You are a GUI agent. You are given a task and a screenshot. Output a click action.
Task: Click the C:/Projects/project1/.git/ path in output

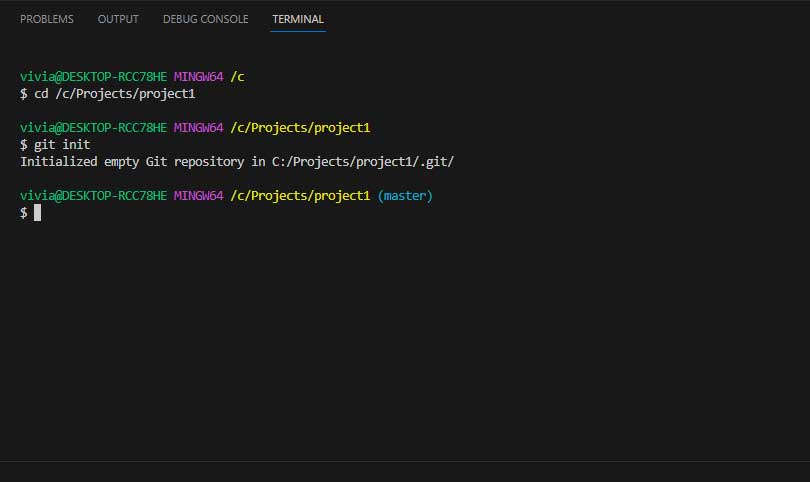point(363,161)
